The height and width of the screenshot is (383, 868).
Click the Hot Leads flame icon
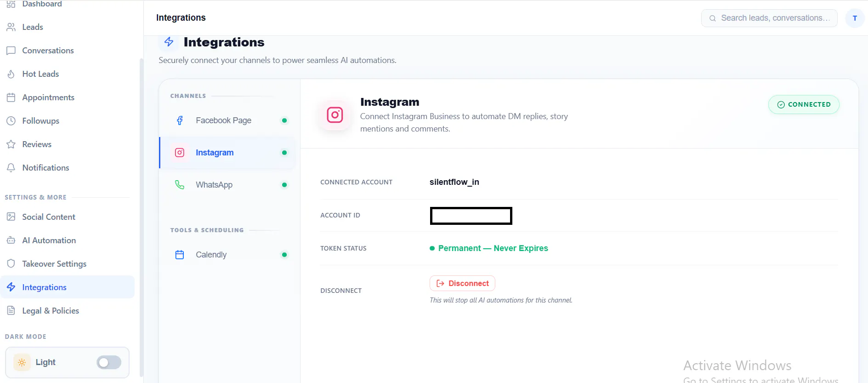point(11,74)
